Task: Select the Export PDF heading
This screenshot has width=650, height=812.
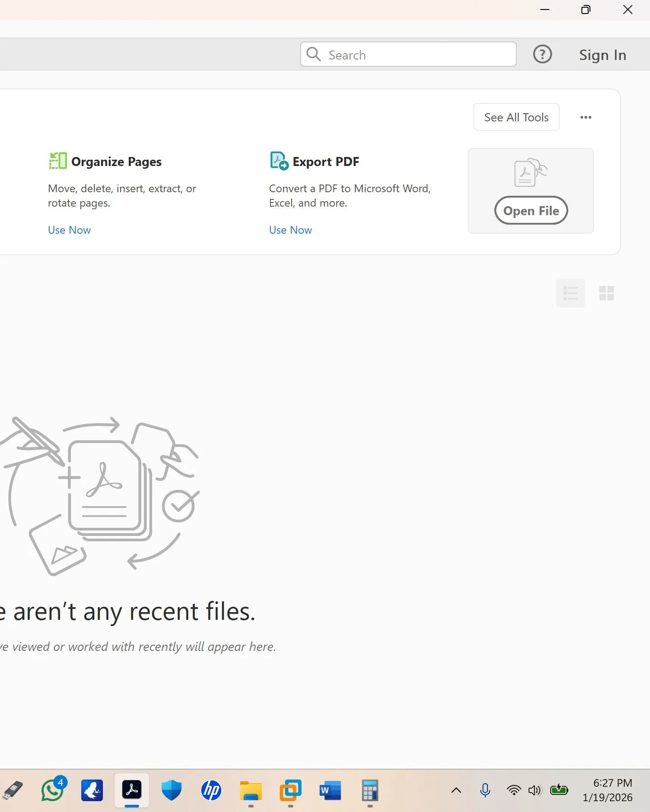Action: (x=326, y=161)
